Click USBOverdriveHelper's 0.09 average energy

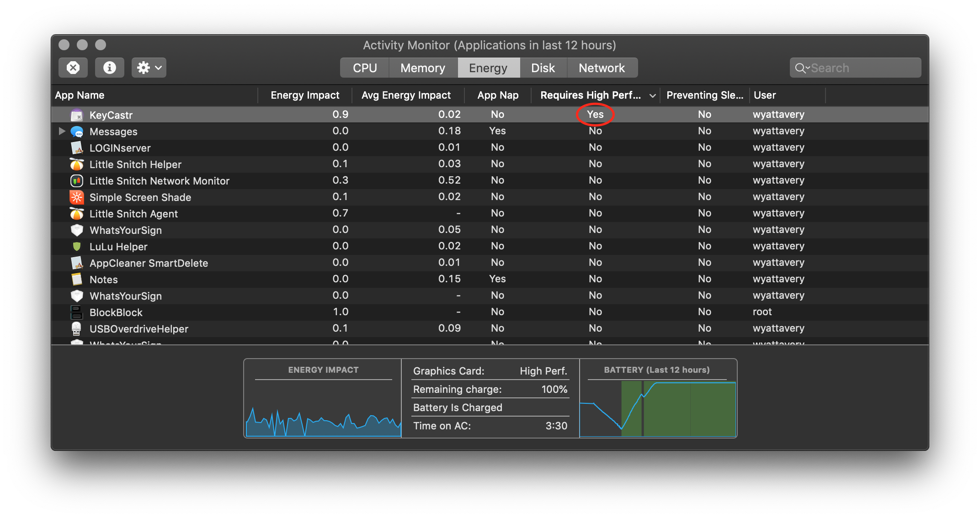449,328
